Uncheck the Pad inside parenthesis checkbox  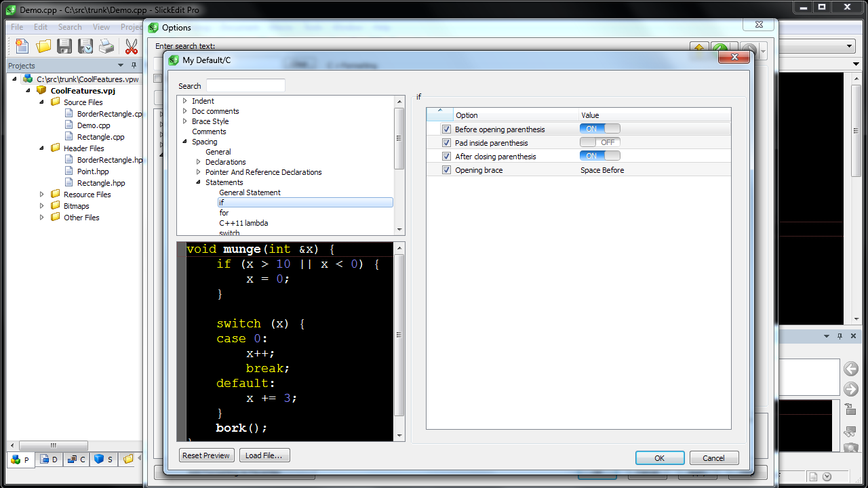pos(446,143)
